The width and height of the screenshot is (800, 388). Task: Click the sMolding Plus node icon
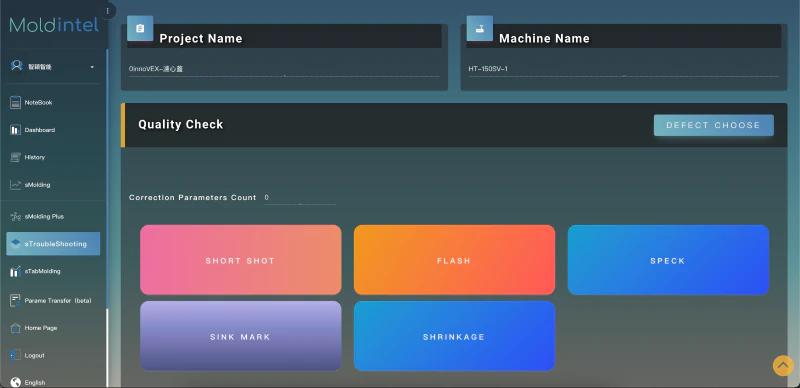(x=15, y=216)
